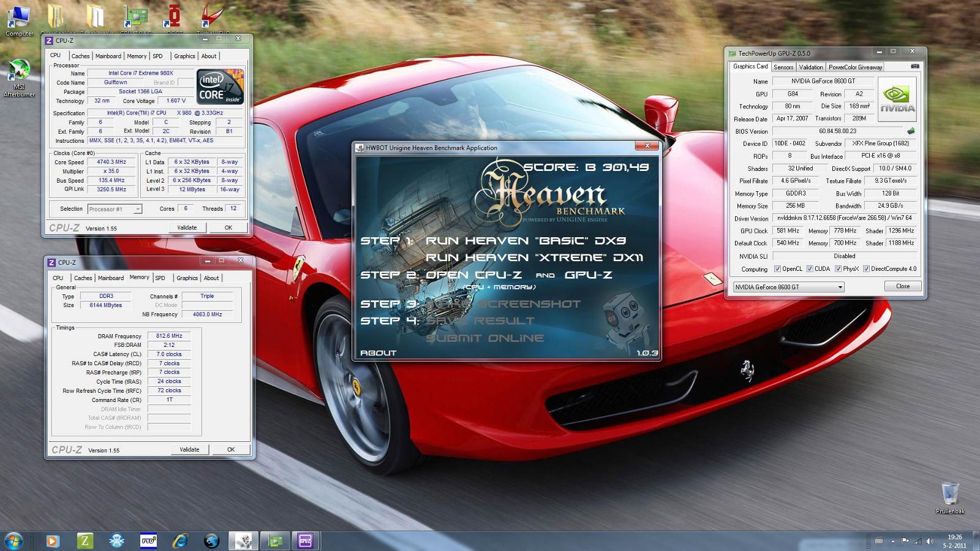980x551 pixels.
Task: Switch to the CPU-Z taskbar button
Action: [x=305, y=541]
